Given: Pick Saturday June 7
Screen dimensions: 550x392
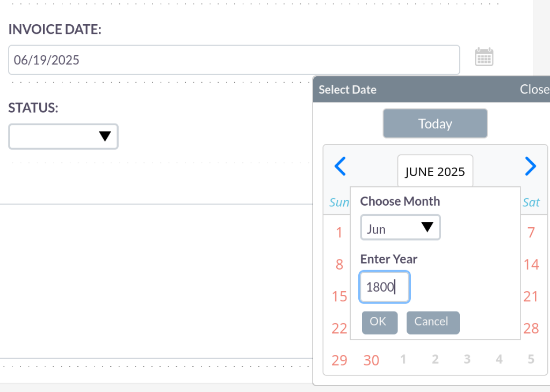Looking at the screenshot, I should [531, 232].
